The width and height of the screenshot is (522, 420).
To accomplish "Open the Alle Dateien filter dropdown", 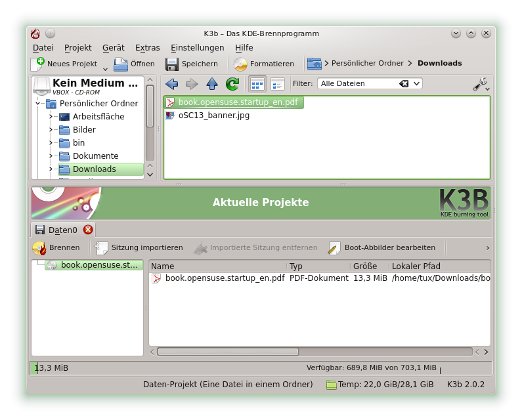I will (417, 84).
